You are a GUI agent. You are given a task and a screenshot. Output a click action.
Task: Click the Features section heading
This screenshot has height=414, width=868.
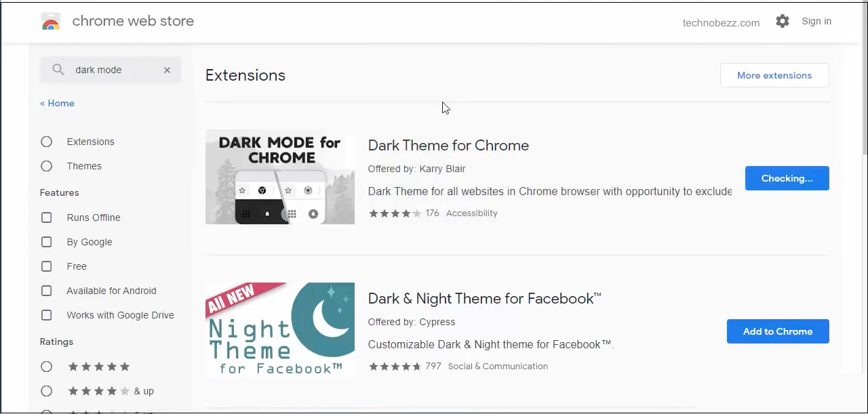[x=60, y=193]
